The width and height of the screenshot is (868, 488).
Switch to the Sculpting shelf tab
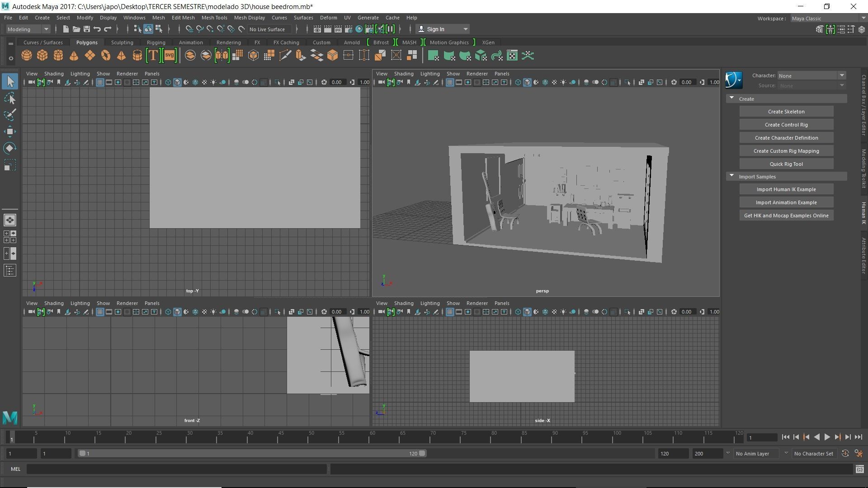[x=122, y=42]
